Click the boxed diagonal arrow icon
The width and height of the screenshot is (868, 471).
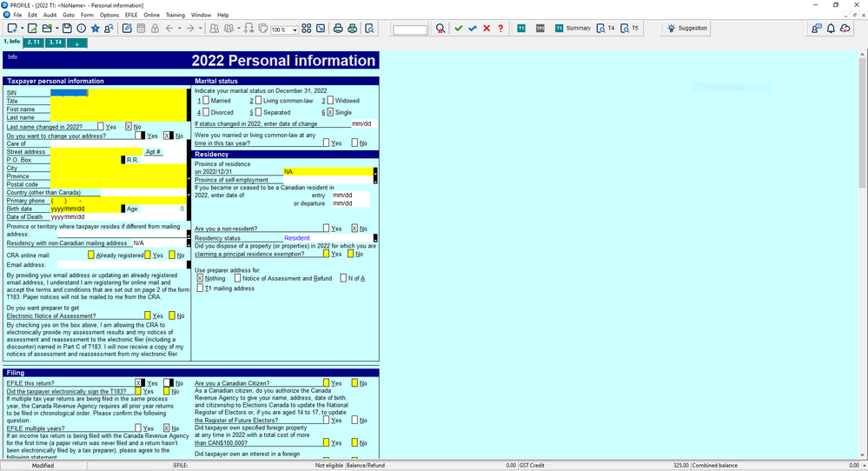tap(321, 28)
